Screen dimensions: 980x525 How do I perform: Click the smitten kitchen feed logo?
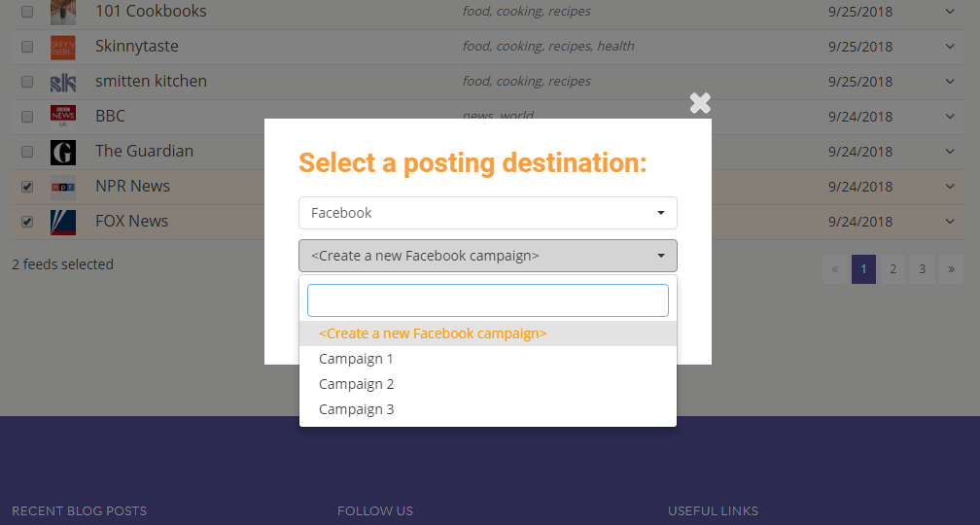coord(63,82)
